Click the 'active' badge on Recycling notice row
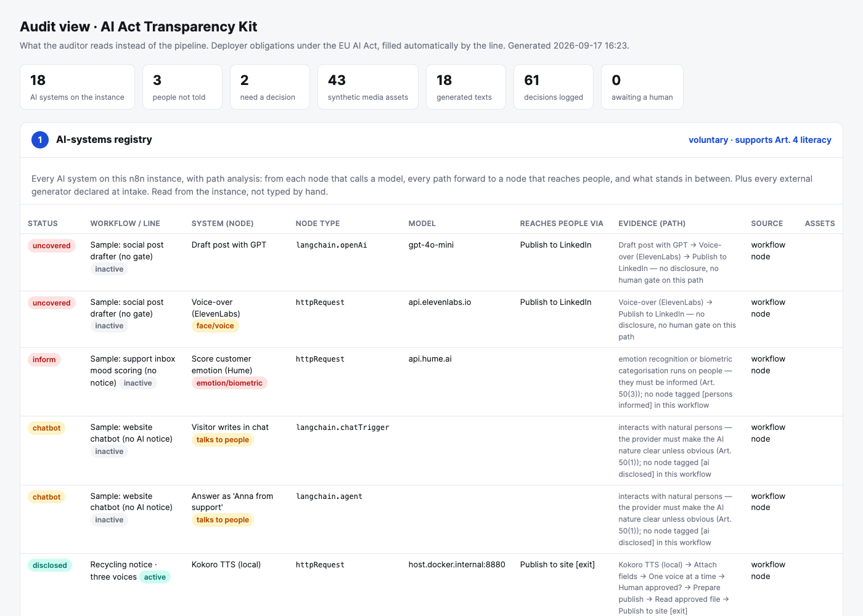863x616 pixels. point(155,577)
